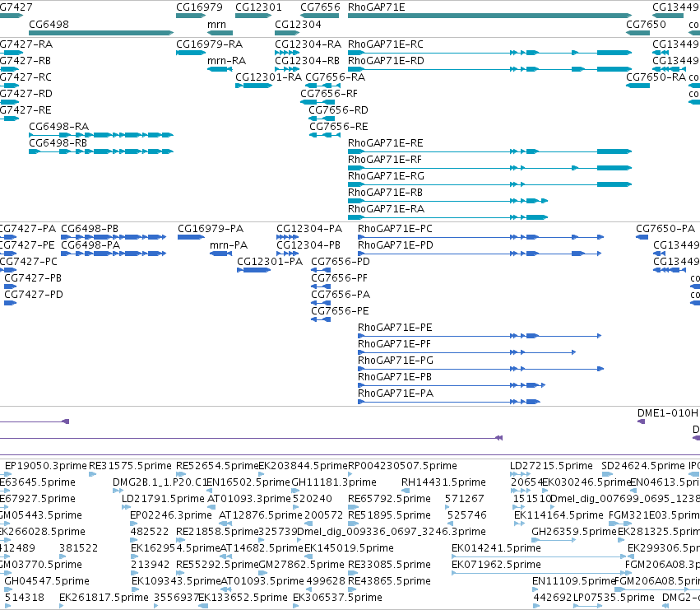The height and width of the screenshot is (610, 700).
Task: Open protein CG16979-PA
Action: pos(211,229)
